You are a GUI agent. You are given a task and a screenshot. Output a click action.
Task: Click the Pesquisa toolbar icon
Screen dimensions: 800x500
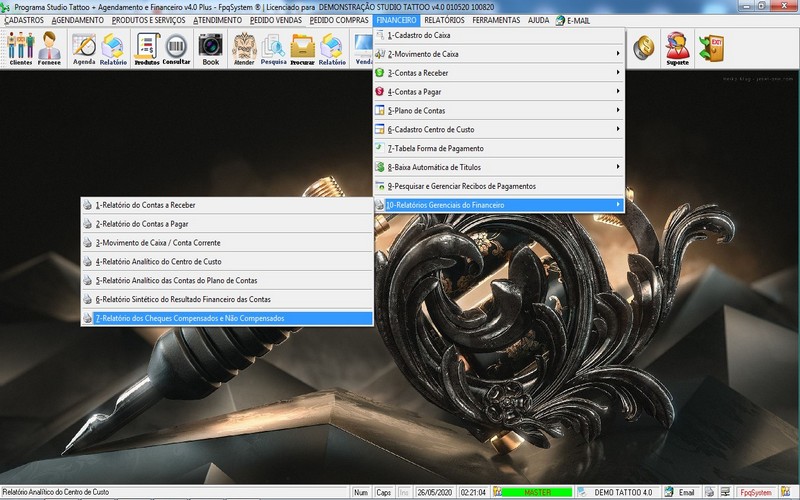click(x=273, y=48)
